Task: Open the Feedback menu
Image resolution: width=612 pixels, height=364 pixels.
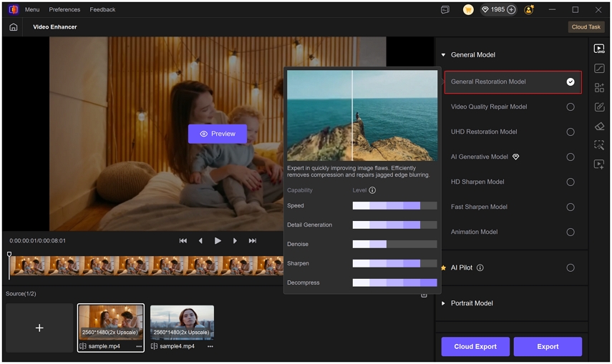Action: 102,10
